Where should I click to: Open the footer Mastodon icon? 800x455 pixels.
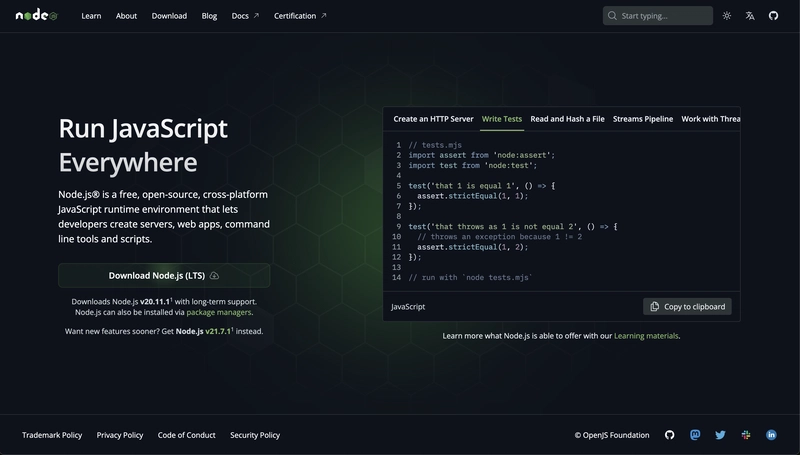(695, 435)
